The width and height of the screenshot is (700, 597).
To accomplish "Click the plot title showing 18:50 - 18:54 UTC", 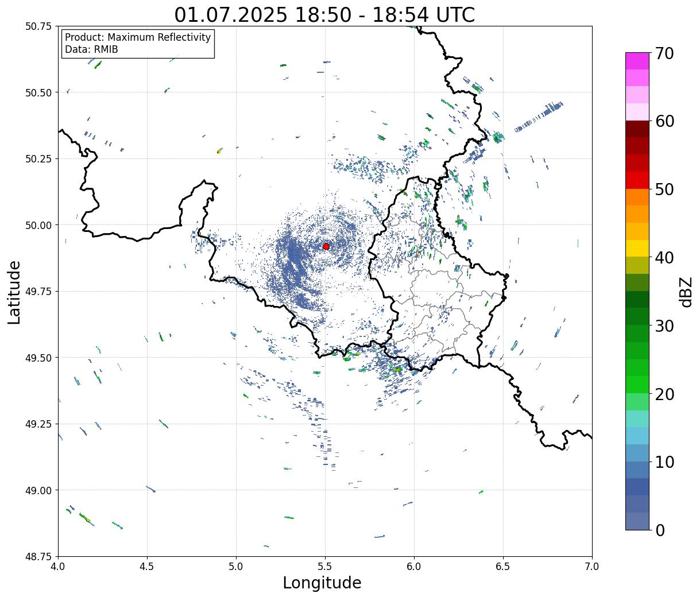I will pos(324,14).
